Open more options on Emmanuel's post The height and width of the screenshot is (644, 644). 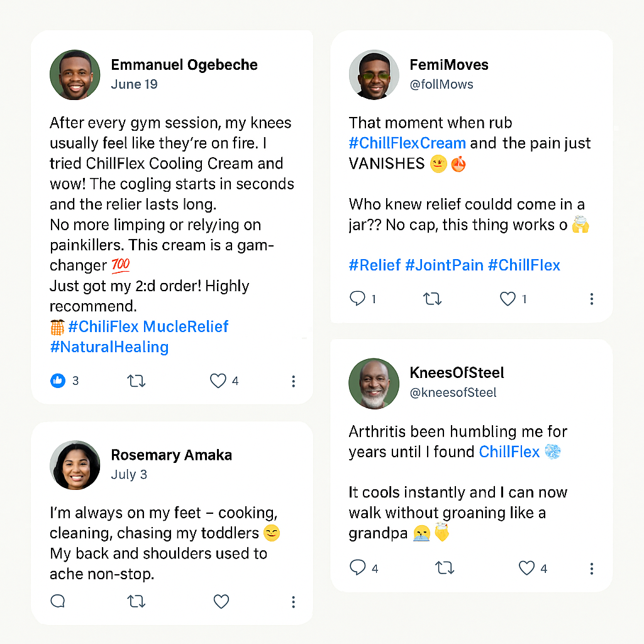[293, 381]
